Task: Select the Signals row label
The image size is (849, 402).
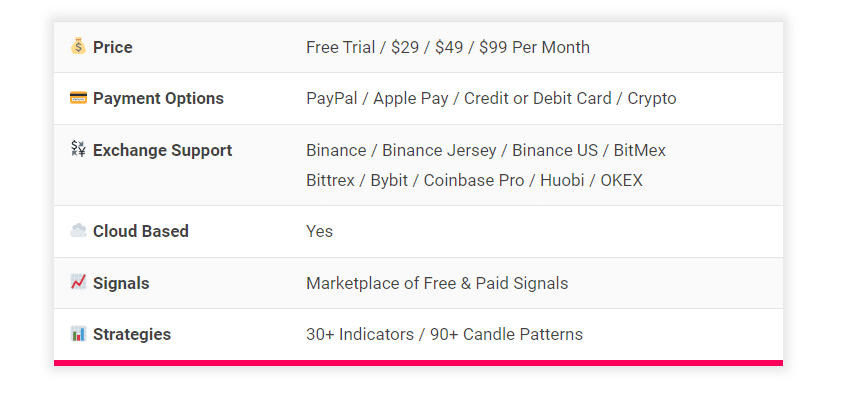Action: point(121,284)
